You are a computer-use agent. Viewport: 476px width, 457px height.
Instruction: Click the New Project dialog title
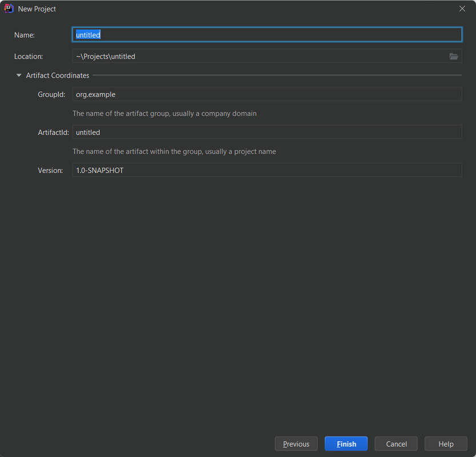click(x=37, y=9)
